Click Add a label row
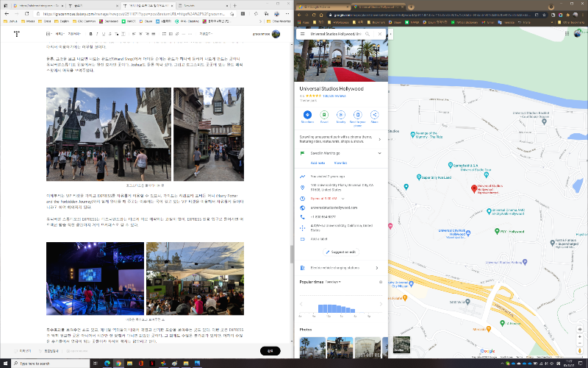 click(x=341, y=238)
